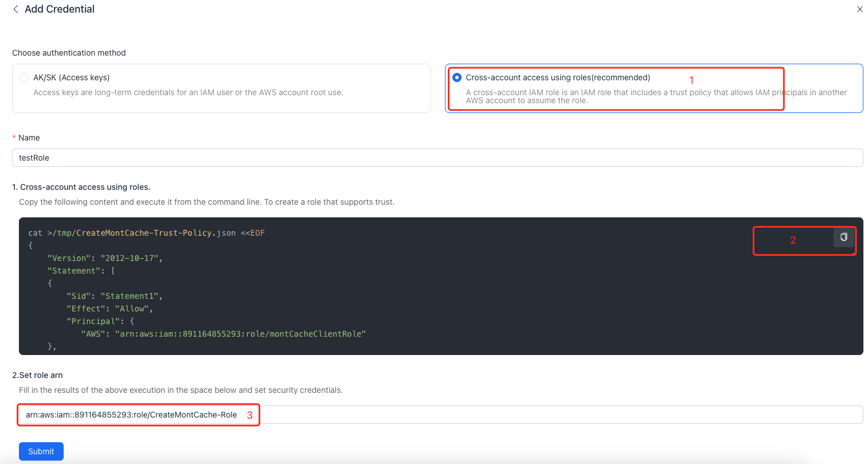Select the AK/SK (Access keys) radio button
Image resolution: width=868 pixels, height=464 pixels.
(24, 77)
